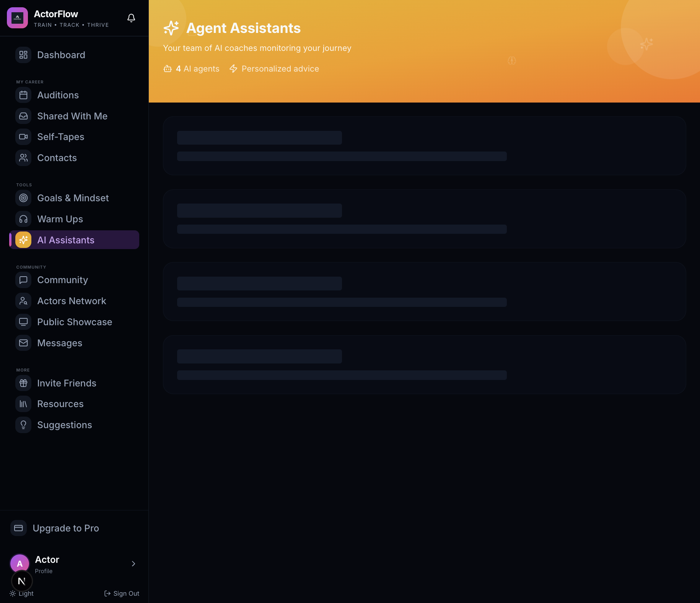Navigate to Actors Network

click(72, 301)
